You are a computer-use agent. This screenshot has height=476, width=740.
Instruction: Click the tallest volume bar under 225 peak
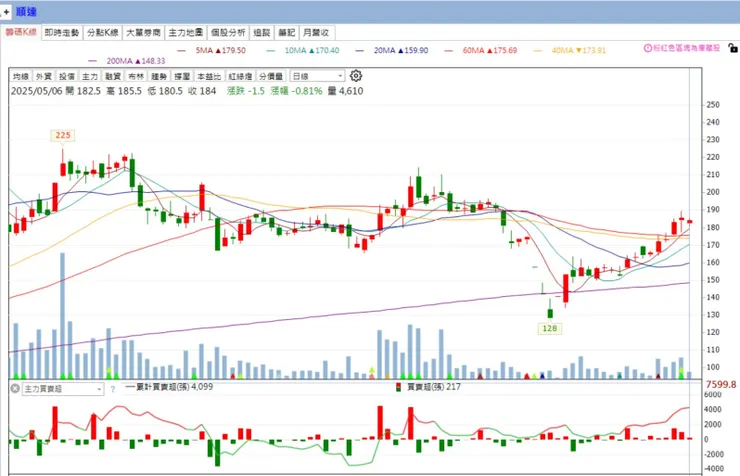62,316
